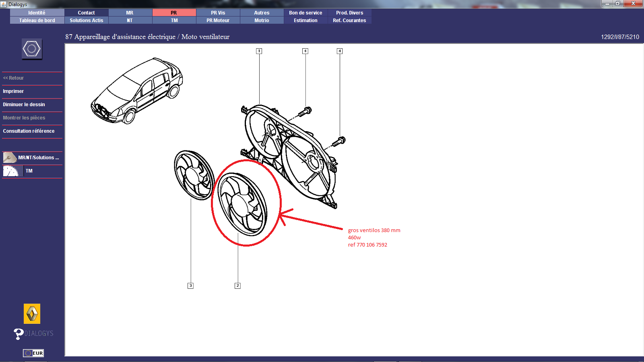Open Consultation référence
This screenshot has height=362, width=644.
tap(29, 131)
